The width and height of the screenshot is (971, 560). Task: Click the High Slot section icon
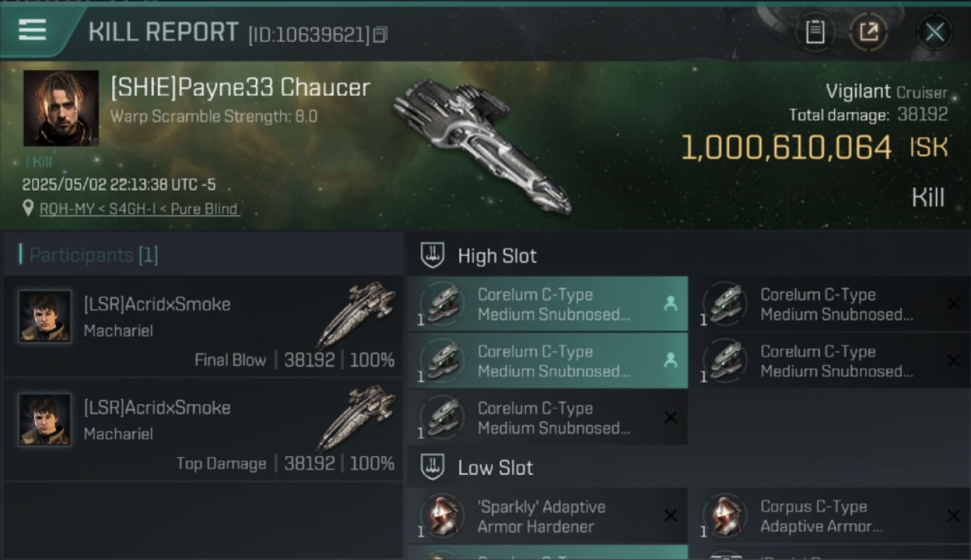(x=432, y=255)
